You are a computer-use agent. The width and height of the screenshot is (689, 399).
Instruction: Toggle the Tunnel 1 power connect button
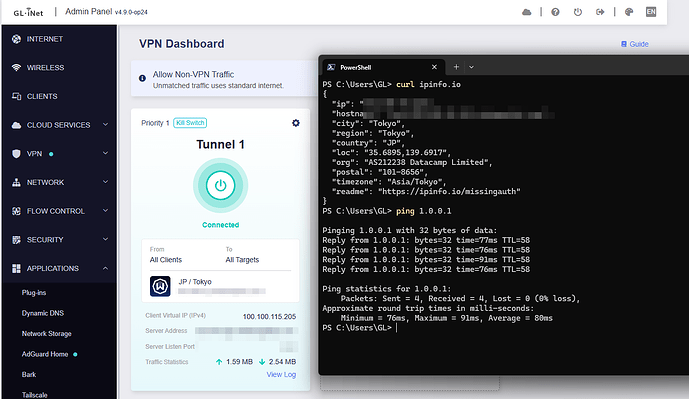221,185
